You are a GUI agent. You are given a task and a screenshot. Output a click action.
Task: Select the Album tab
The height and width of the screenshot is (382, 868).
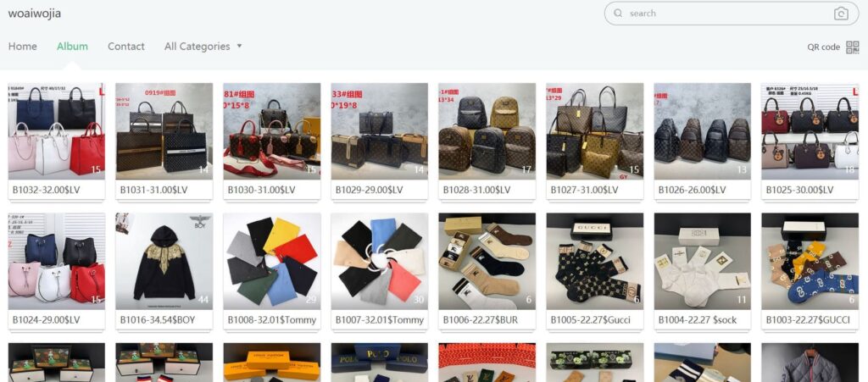73,47
